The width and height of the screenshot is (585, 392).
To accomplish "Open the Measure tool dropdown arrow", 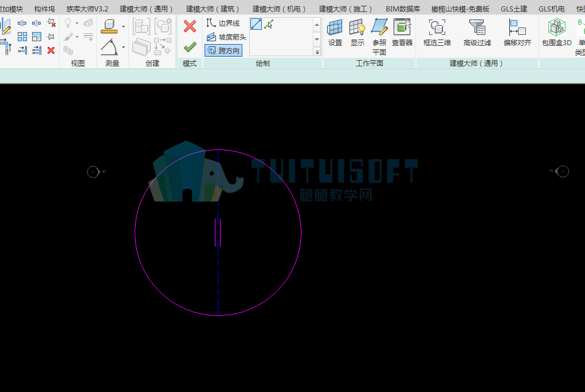I will tap(124, 26).
